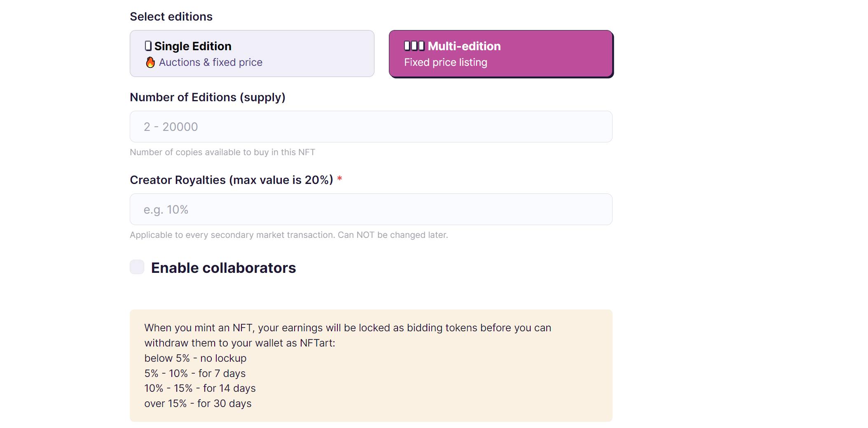Click the Fixed price listing subtitle
The height and width of the screenshot is (428, 868).
pos(445,62)
